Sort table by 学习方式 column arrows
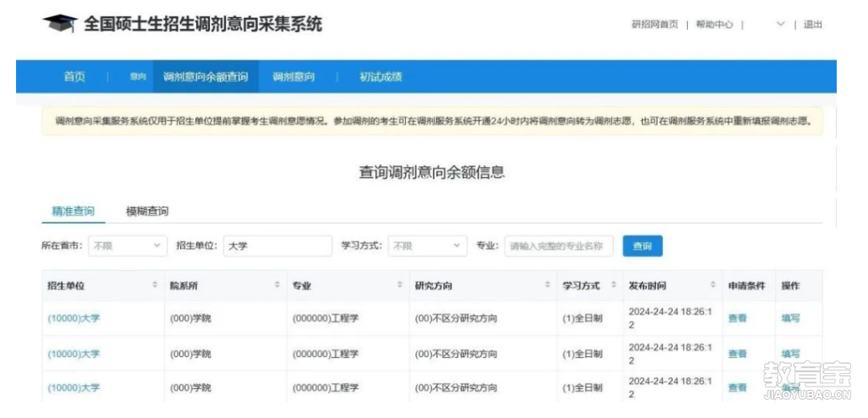The image size is (868, 418). click(613, 285)
